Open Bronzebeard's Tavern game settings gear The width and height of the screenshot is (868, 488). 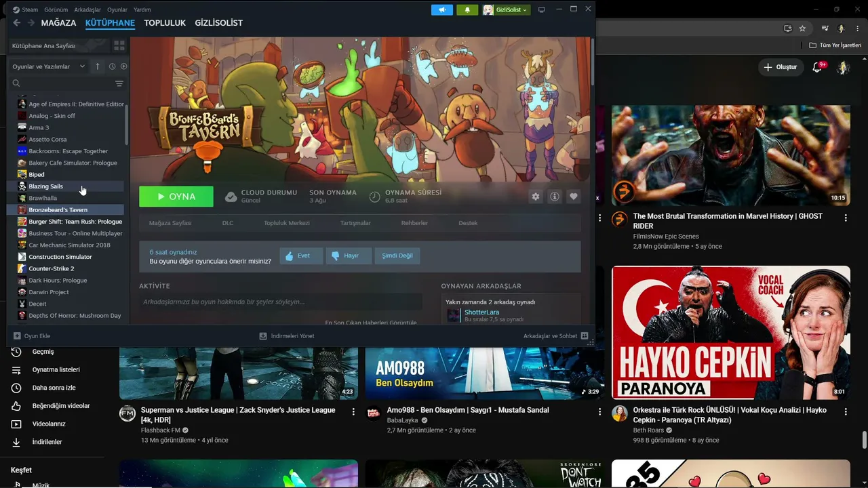536,197
